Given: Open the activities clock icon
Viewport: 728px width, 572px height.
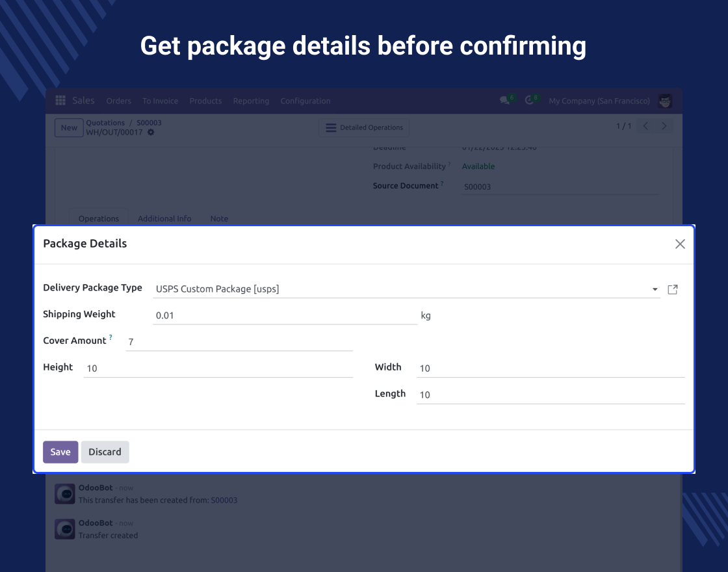Looking at the screenshot, I should coord(529,100).
